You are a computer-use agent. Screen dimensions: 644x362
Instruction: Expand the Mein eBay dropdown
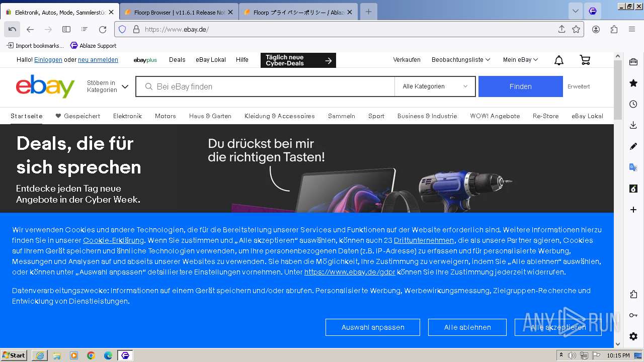(x=521, y=60)
